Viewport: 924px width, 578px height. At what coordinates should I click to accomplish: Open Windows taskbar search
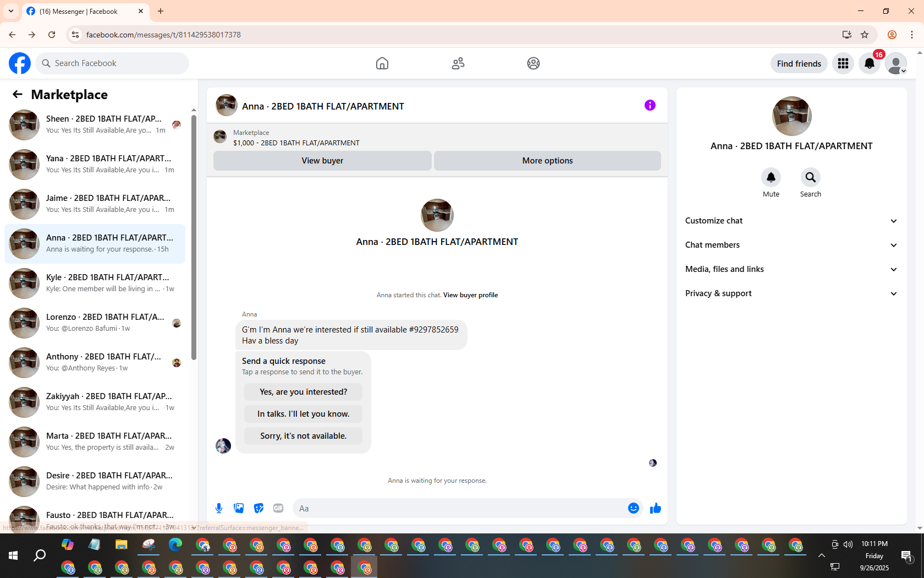40,556
